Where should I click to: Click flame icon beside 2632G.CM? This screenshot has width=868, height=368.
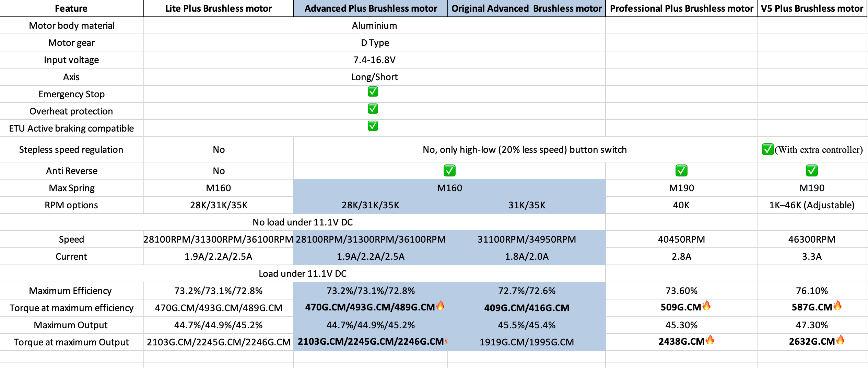840,340
